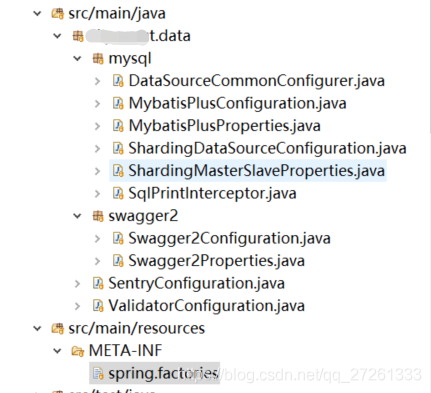The image size is (431, 393).
Task: Expand Swagger2Configuration.java arrow
Action: [97, 239]
